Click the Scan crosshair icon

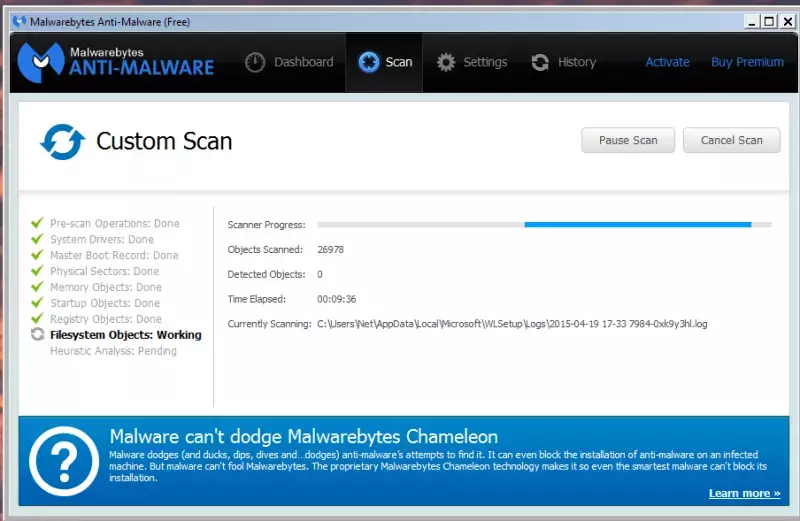click(x=369, y=62)
